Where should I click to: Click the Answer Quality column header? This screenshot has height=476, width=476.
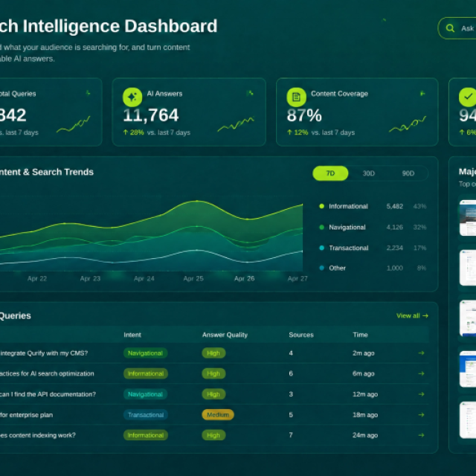point(225,335)
